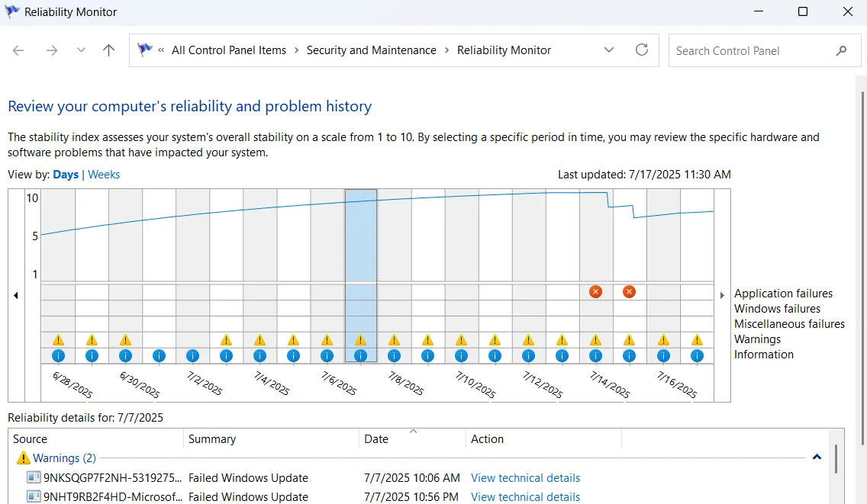The width and height of the screenshot is (867, 504).
Task: Select the information icon for 7/1/2025
Action: pos(159,355)
